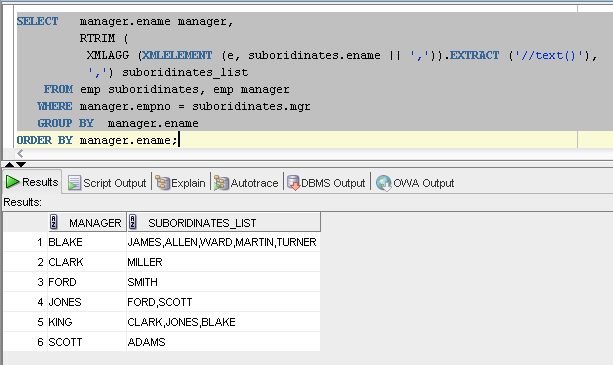Click the WHERE keyword in the query
The height and width of the screenshot is (365, 613).
[55, 106]
